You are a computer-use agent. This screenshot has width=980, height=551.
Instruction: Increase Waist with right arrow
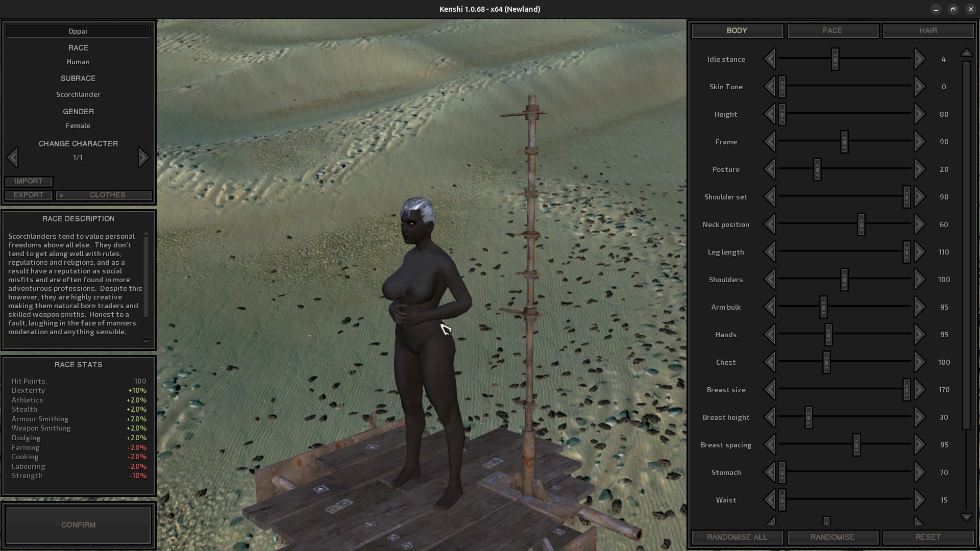pyautogui.click(x=919, y=500)
